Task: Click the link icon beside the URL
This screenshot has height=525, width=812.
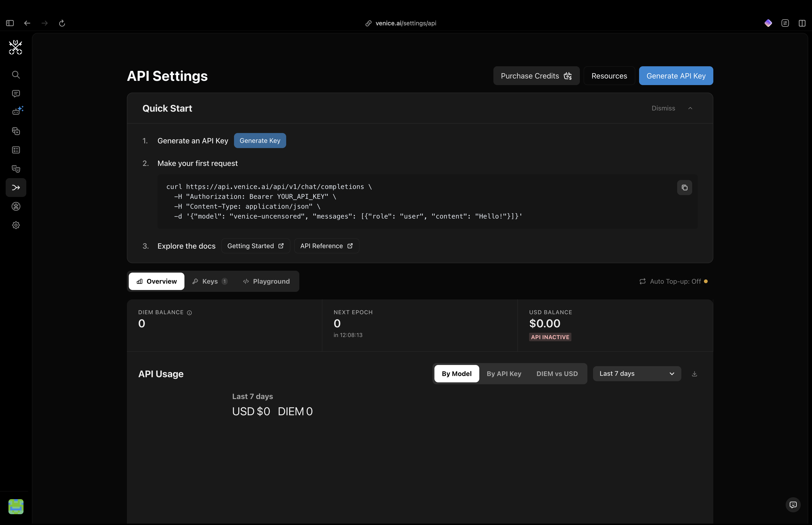Action: tap(368, 23)
